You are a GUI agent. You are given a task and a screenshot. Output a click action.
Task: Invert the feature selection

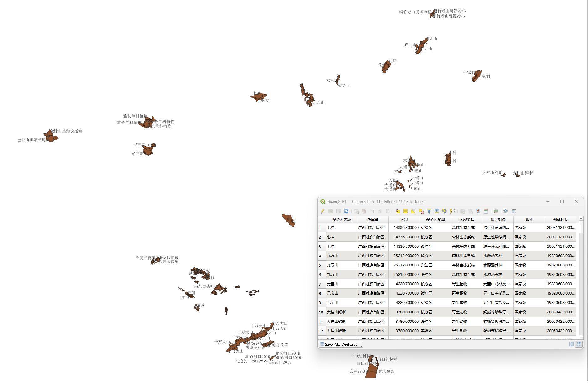(x=413, y=211)
